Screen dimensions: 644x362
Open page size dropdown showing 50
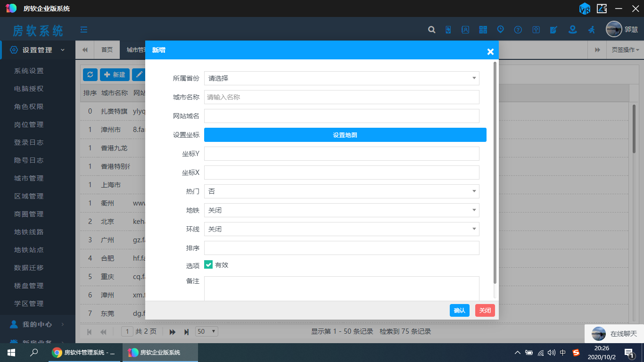pyautogui.click(x=207, y=331)
